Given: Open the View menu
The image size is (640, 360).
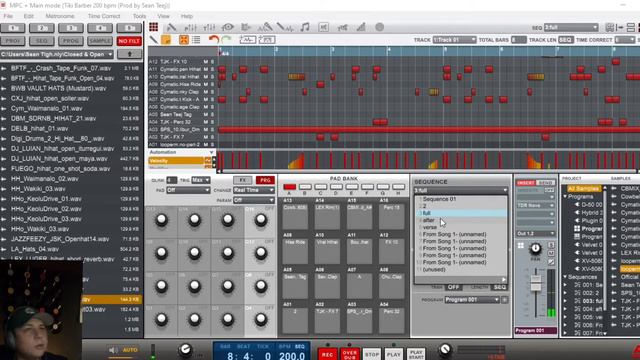Looking at the screenshot, I should (163, 16).
